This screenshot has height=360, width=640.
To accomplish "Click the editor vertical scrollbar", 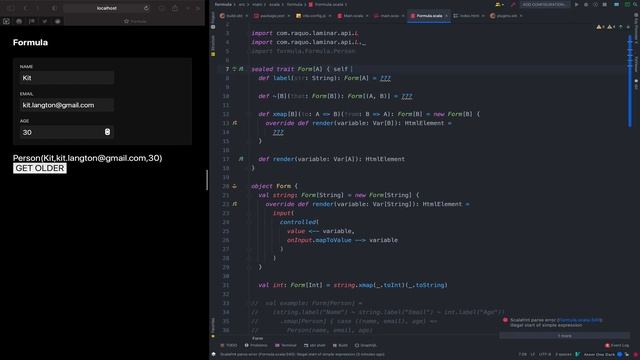I will (630, 81).
